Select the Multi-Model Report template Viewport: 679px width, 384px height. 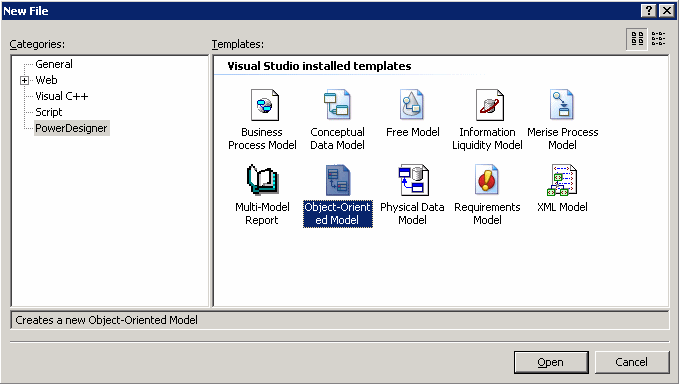click(262, 180)
